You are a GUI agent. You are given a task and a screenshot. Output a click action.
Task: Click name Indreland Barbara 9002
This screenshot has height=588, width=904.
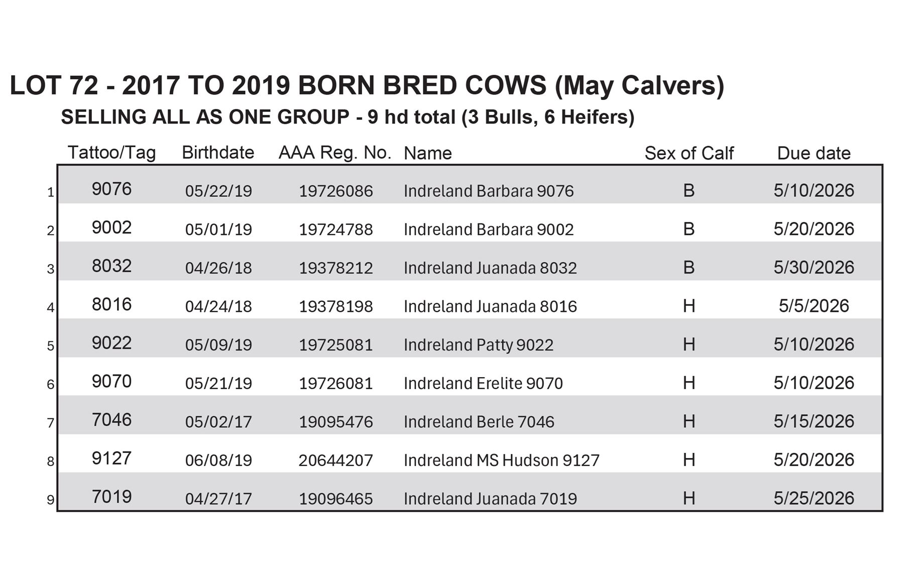click(488, 229)
